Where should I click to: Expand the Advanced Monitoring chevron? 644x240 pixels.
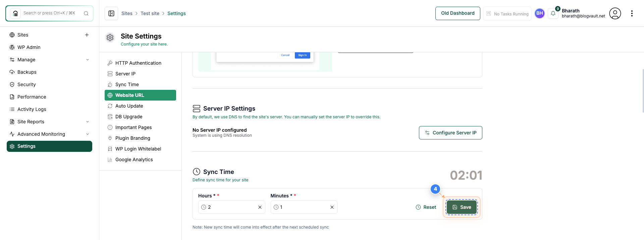point(88,134)
